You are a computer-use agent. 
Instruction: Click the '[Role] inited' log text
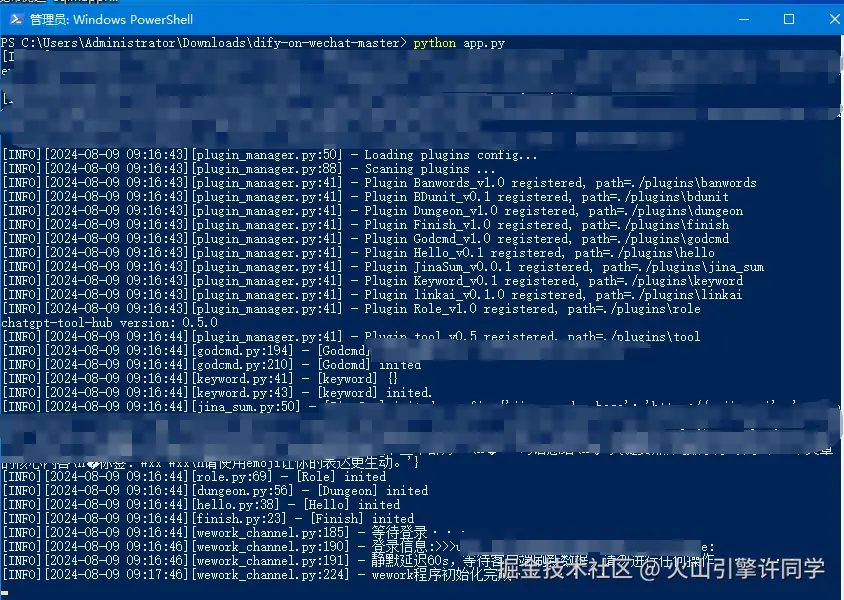(x=341, y=477)
